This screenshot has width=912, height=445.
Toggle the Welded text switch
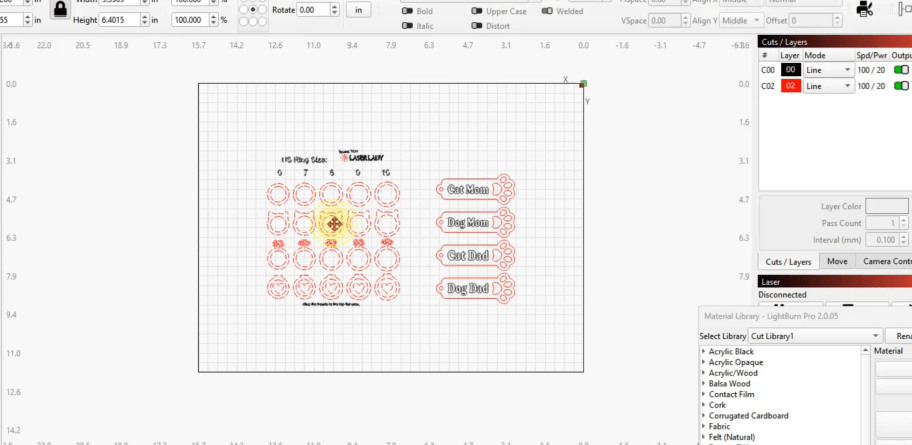coord(549,11)
